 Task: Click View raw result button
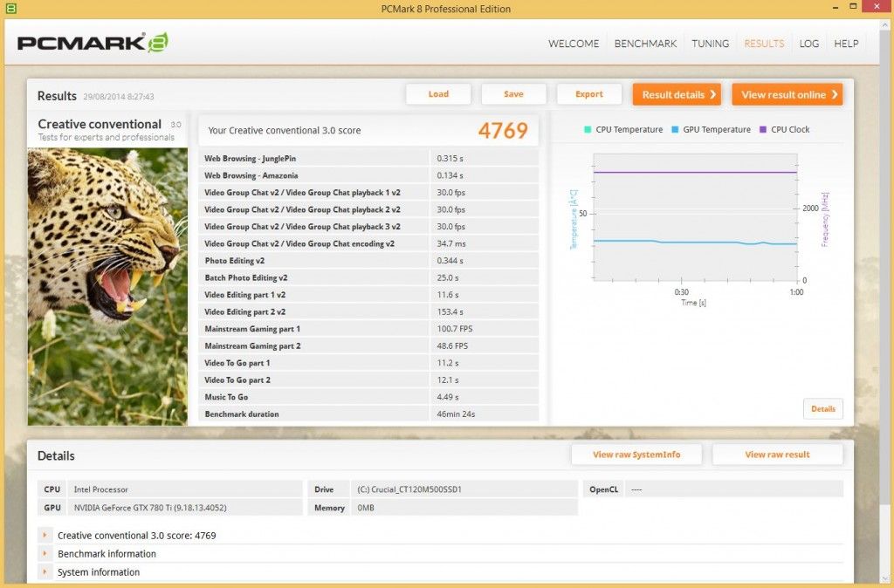point(777,455)
